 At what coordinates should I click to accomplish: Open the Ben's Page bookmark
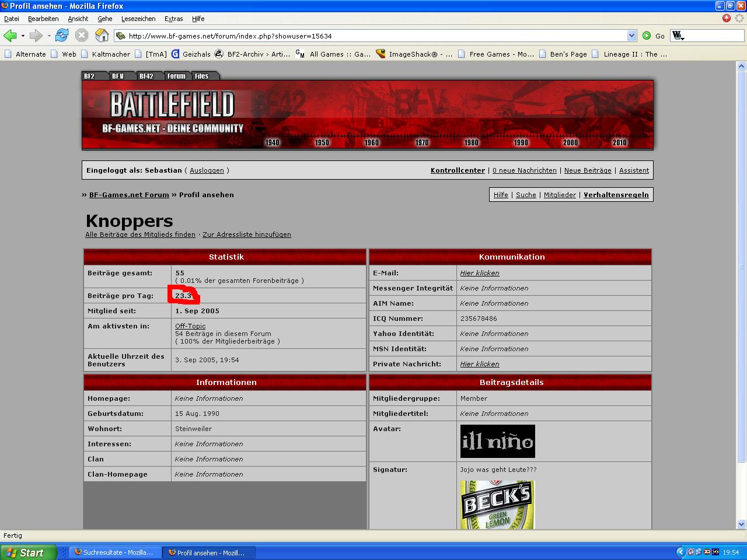point(563,54)
